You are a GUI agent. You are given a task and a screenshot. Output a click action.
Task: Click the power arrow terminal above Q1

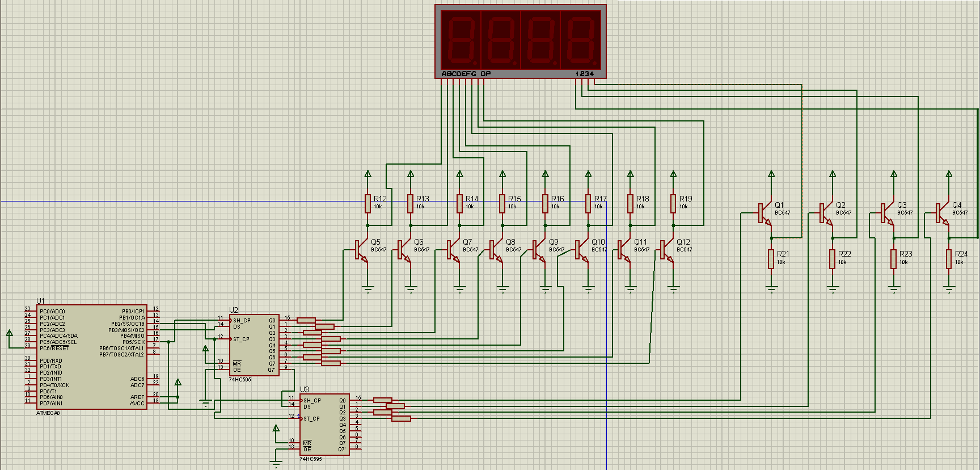coord(771,174)
